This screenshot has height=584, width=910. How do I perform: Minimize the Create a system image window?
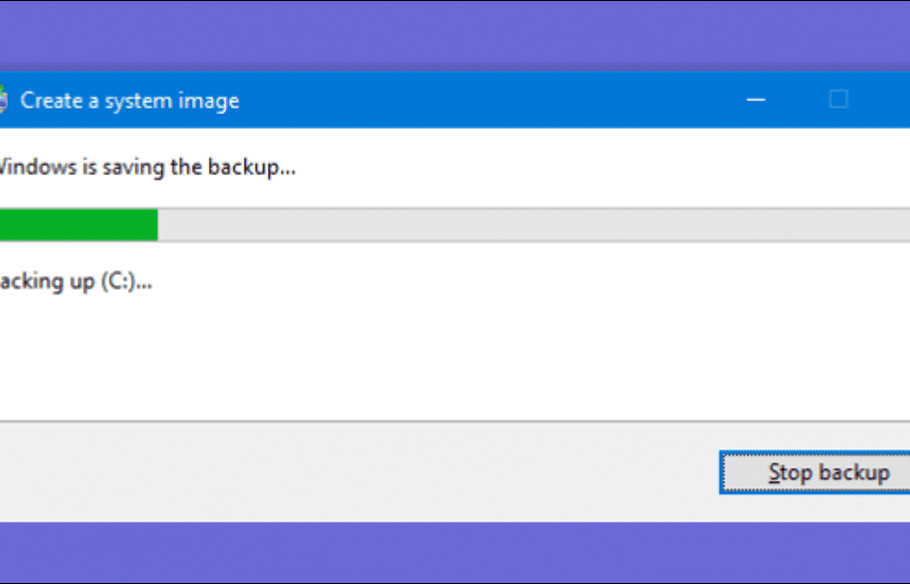pyautogui.click(x=756, y=100)
